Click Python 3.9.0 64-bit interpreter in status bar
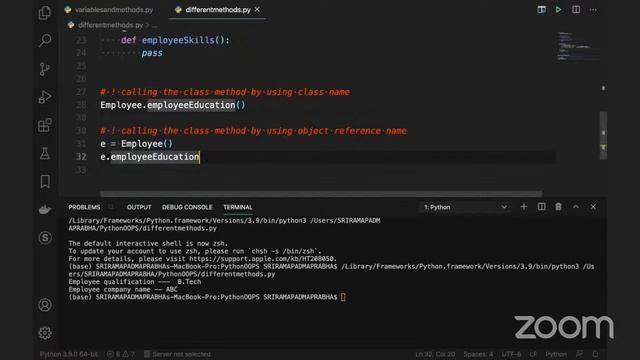 [69, 354]
